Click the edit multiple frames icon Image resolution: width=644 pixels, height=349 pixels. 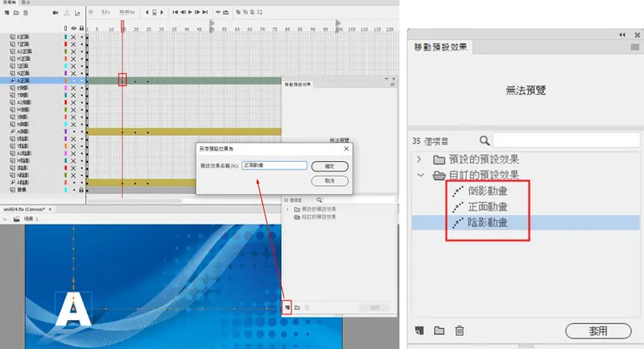tap(252, 12)
